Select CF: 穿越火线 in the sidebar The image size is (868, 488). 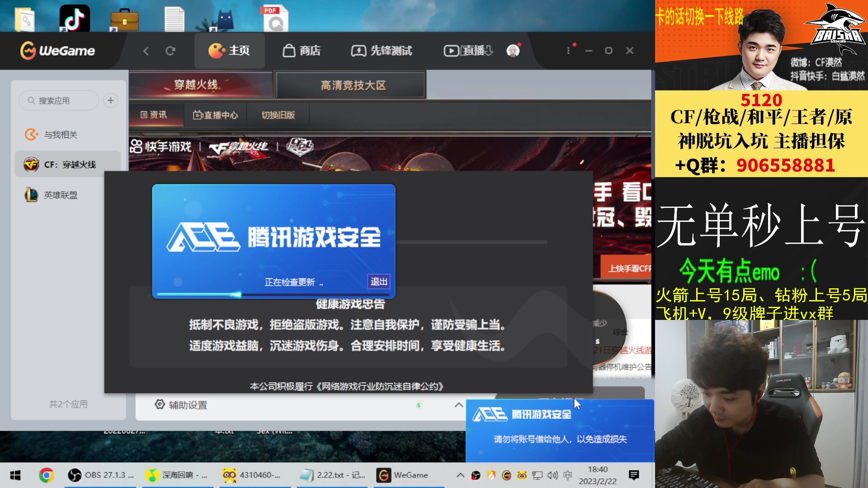(x=68, y=164)
